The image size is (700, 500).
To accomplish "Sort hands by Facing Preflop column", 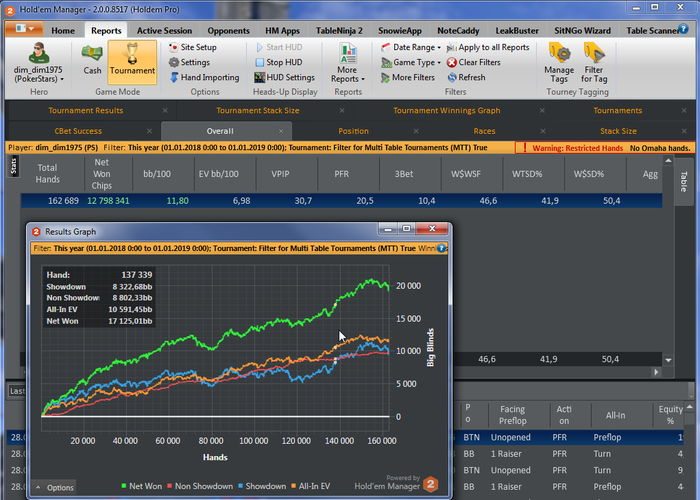I will [512, 415].
